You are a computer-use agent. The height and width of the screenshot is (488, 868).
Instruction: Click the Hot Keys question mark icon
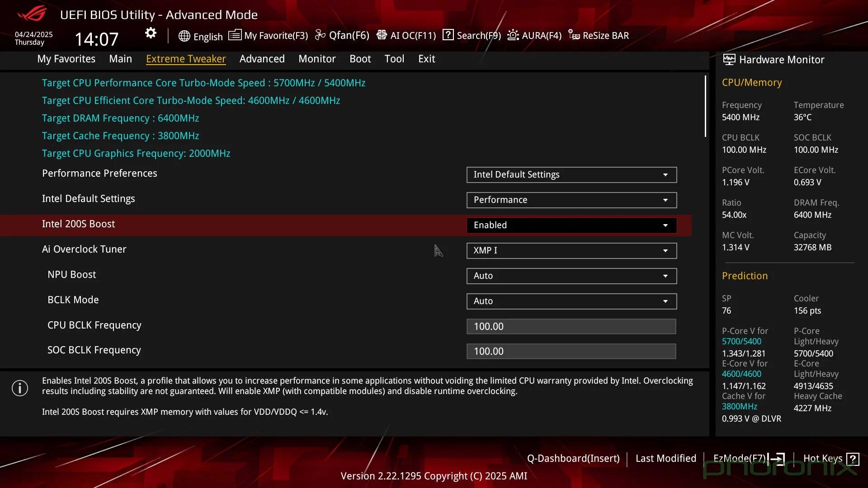[x=853, y=459]
